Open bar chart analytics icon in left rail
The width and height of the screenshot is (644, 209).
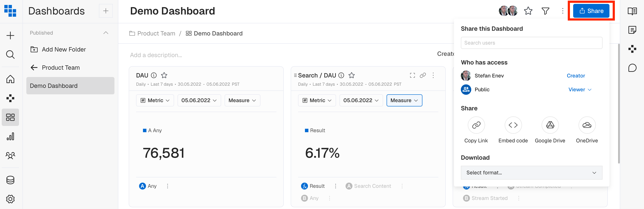pos(10,137)
